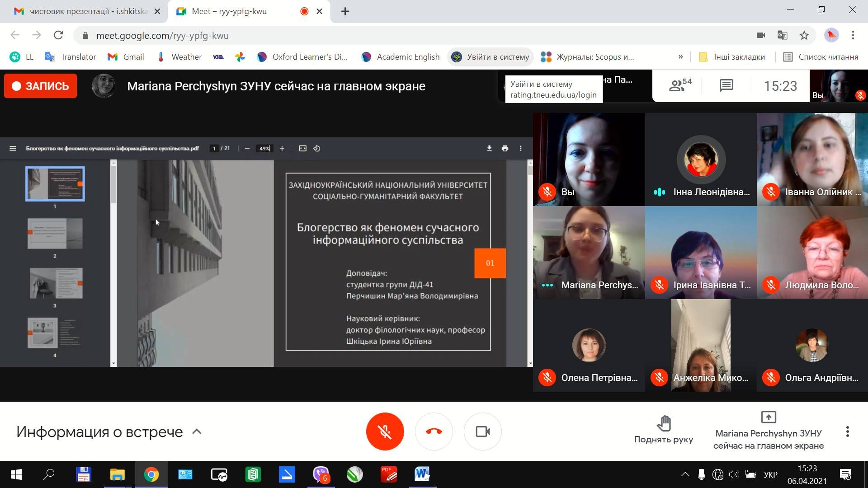
Task: Click the recording indicator ЗАПИСЬ
Action: (x=40, y=86)
